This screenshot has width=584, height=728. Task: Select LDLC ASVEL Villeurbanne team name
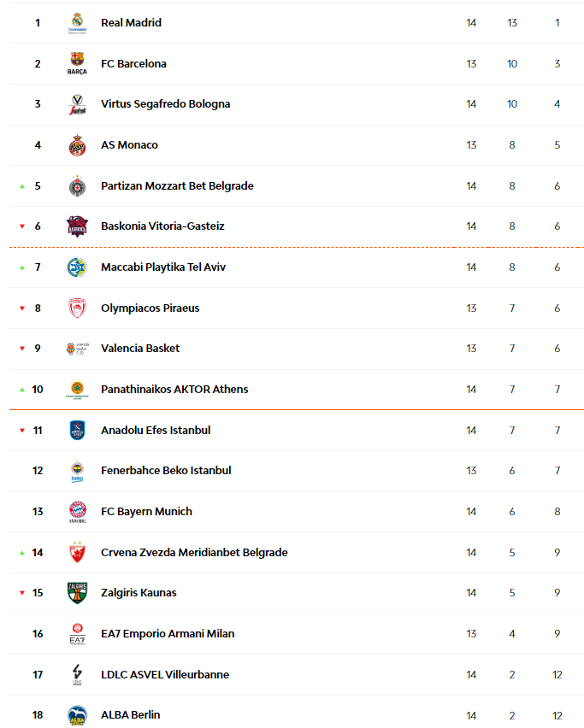[165, 675]
